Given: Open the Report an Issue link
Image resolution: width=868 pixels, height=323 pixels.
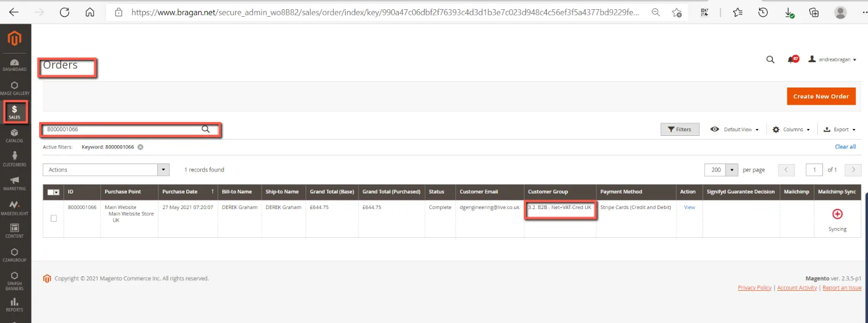Looking at the screenshot, I should [842, 288].
